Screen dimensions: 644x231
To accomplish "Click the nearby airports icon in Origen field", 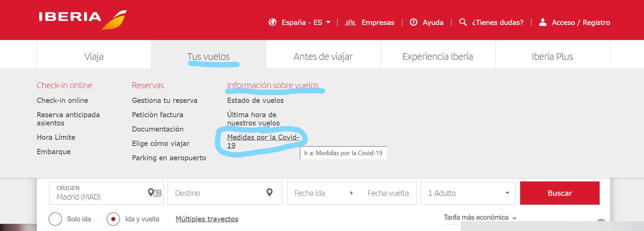I will pos(155,193).
